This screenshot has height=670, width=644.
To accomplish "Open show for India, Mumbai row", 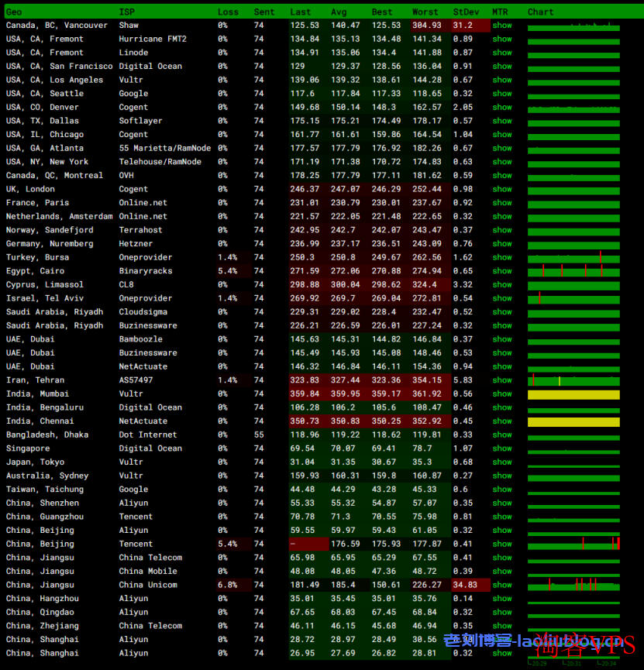I will pos(501,393).
